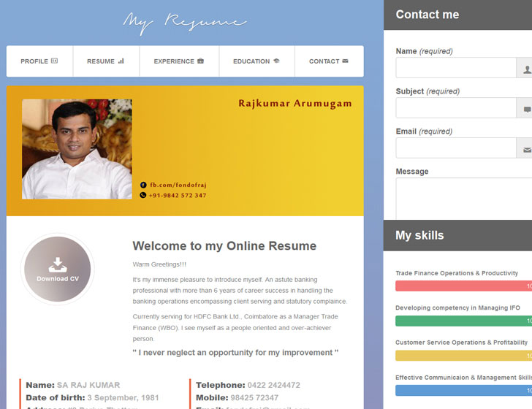The width and height of the screenshot is (532, 409).
Task: Open the Resume tab
Action: (x=106, y=61)
